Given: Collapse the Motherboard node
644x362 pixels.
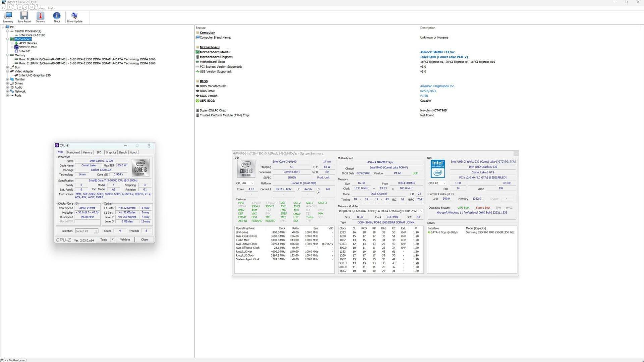Looking at the screenshot, I should (7, 39).
